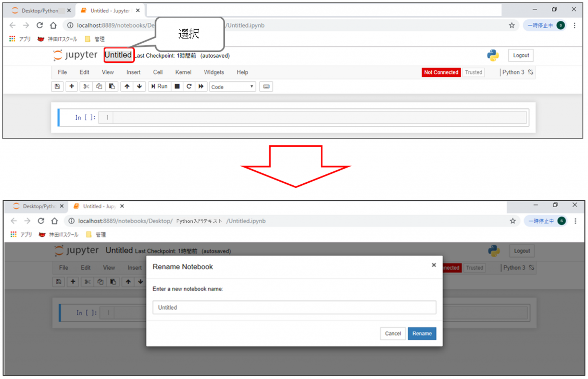
Task: Toggle the Trusted notebook indicator
Action: [473, 72]
